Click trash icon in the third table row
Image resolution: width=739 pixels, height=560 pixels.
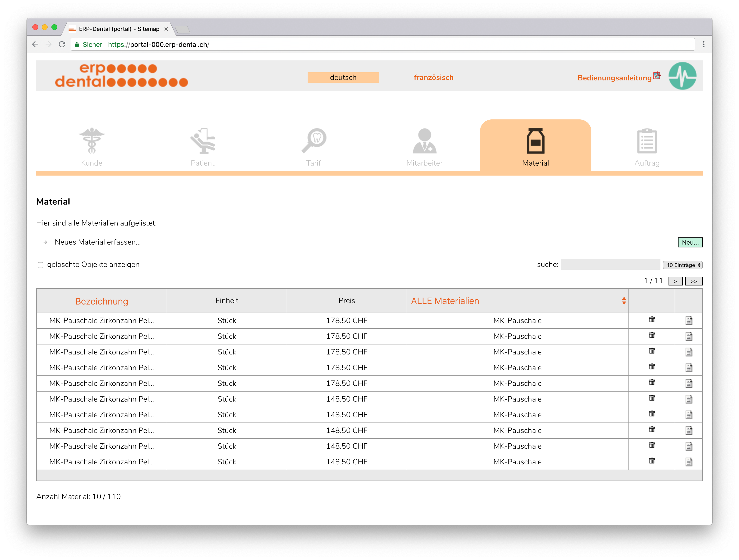651,351
